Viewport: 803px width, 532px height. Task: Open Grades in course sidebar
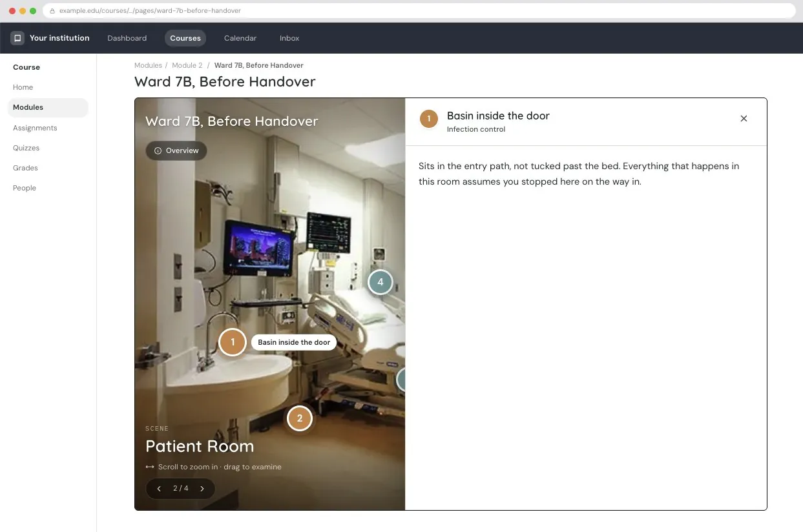coord(25,168)
